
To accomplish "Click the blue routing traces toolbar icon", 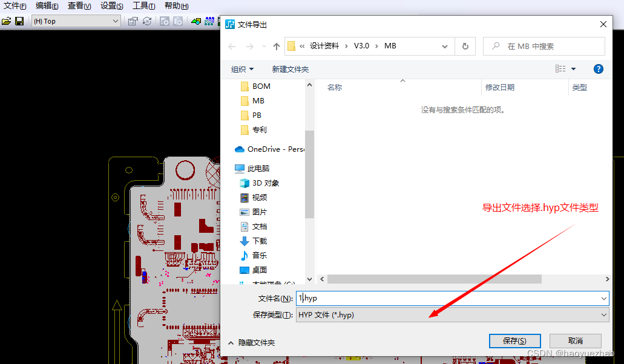I will coord(209,21).
